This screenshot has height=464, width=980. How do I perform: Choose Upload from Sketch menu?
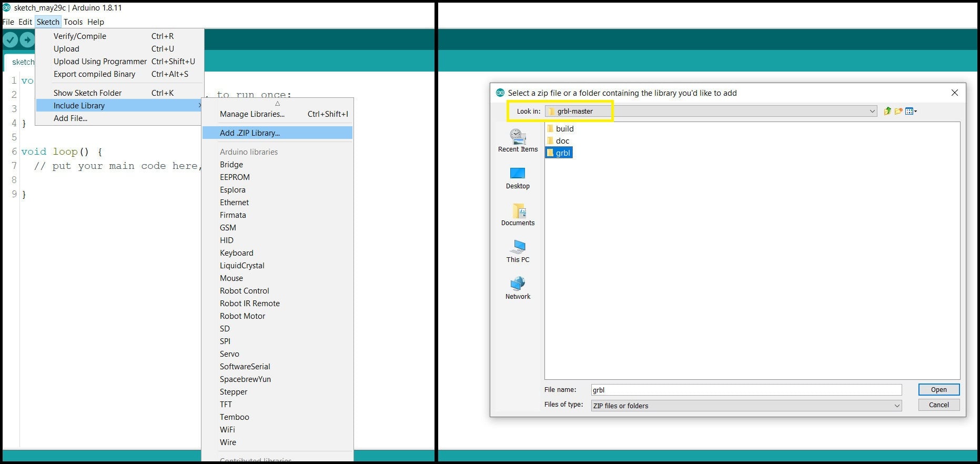[x=119, y=48]
